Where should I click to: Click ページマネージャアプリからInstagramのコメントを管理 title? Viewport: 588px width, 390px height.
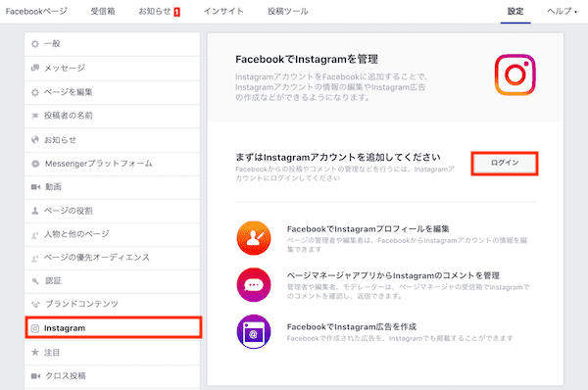click(x=393, y=275)
